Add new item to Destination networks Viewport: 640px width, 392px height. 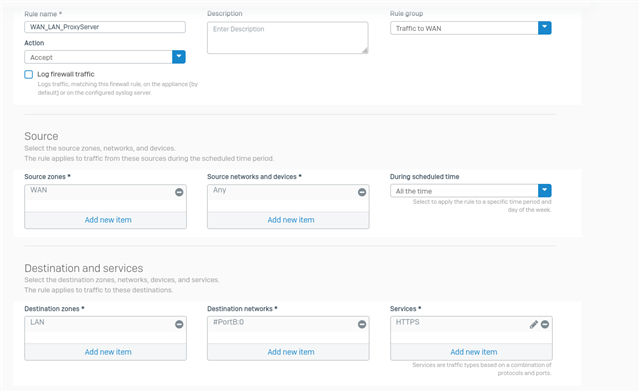pyautogui.click(x=291, y=352)
